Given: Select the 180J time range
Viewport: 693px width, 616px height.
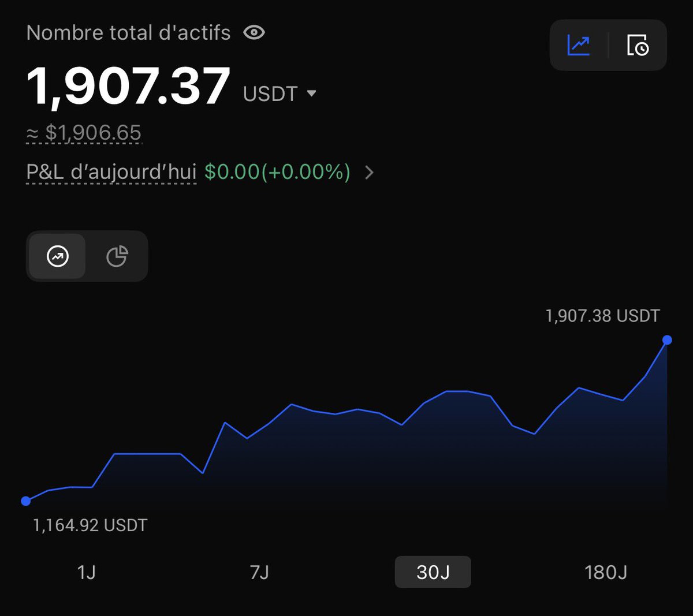Looking at the screenshot, I should pos(606,572).
